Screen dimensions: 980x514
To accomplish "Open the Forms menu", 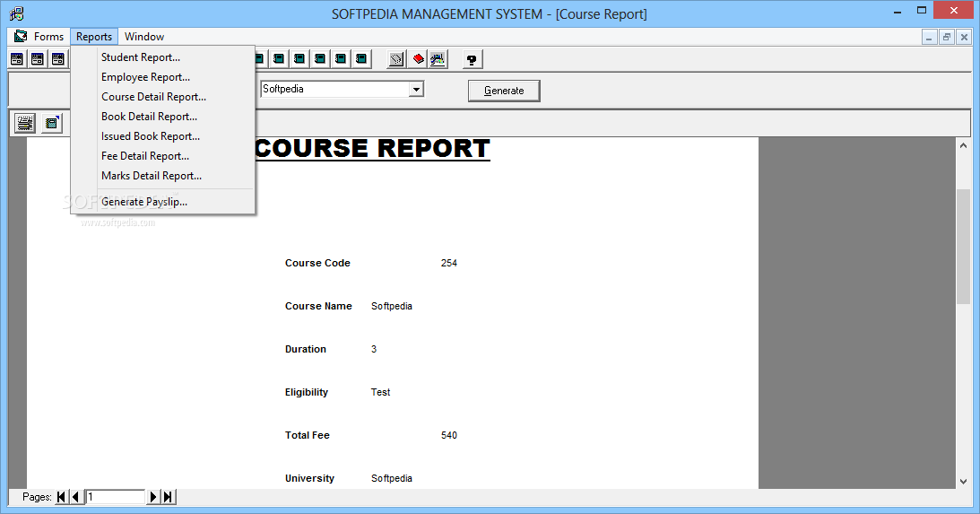I will click(x=48, y=36).
